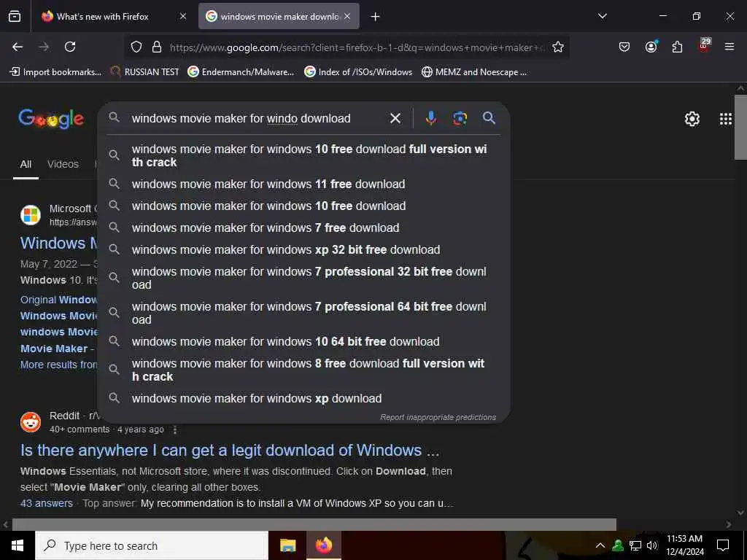
Task: Open the Google apps grid icon
Action: pos(726,119)
